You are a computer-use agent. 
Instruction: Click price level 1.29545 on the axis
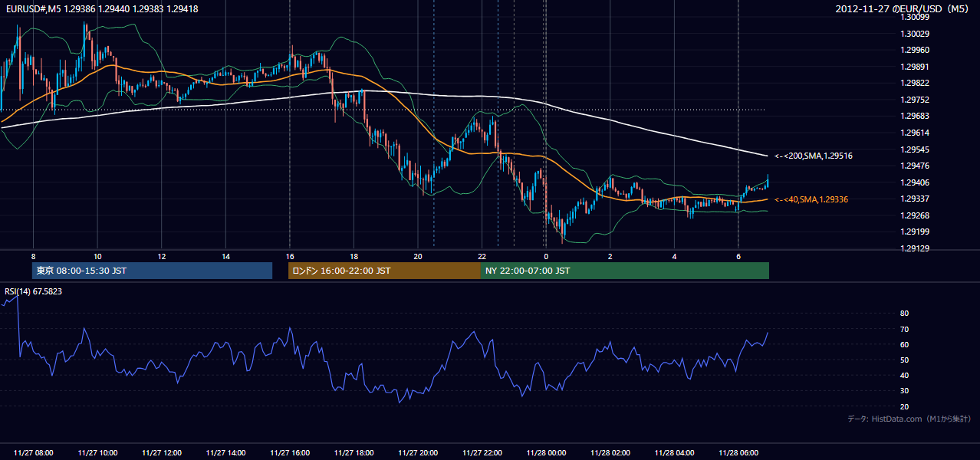pyautogui.click(x=916, y=149)
